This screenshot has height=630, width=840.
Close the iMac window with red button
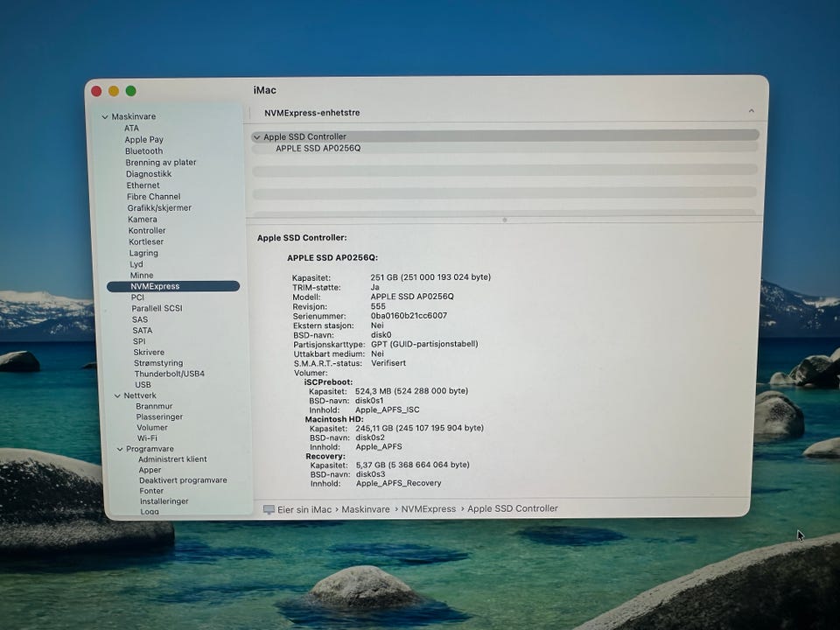tap(96, 91)
